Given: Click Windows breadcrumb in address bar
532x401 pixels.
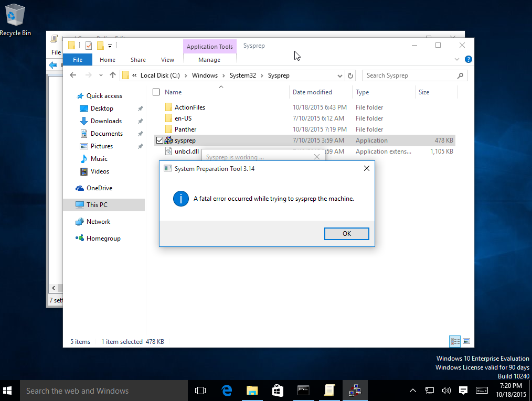Looking at the screenshot, I should pyautogui.click(x=205, y=75).
